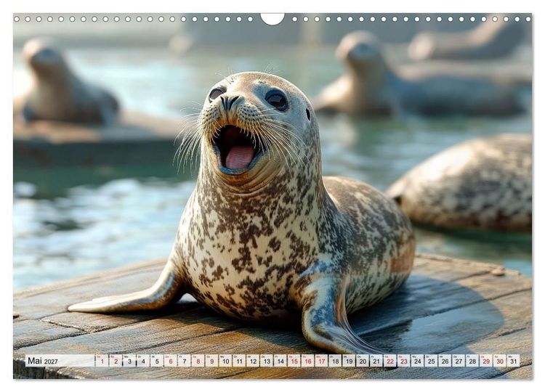This screenshot has height=392, width=545.
Task: Select day 25 in the calendar strip
Action: [x=432, y=361]
